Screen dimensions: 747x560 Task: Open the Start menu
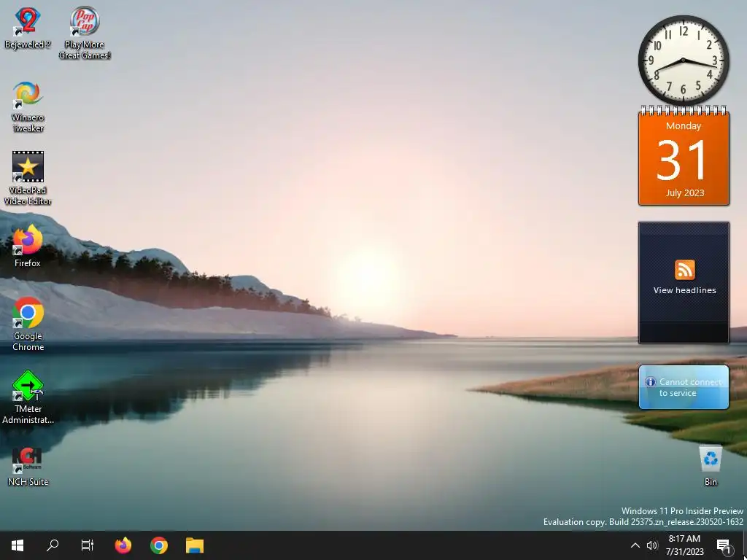(x=18, y=545)
